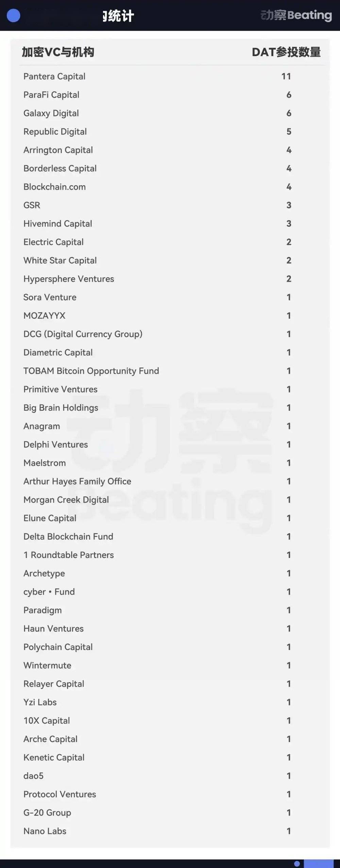Click the DAT参投数量 column header
This screenshot has height=868, width=340.
286,52
